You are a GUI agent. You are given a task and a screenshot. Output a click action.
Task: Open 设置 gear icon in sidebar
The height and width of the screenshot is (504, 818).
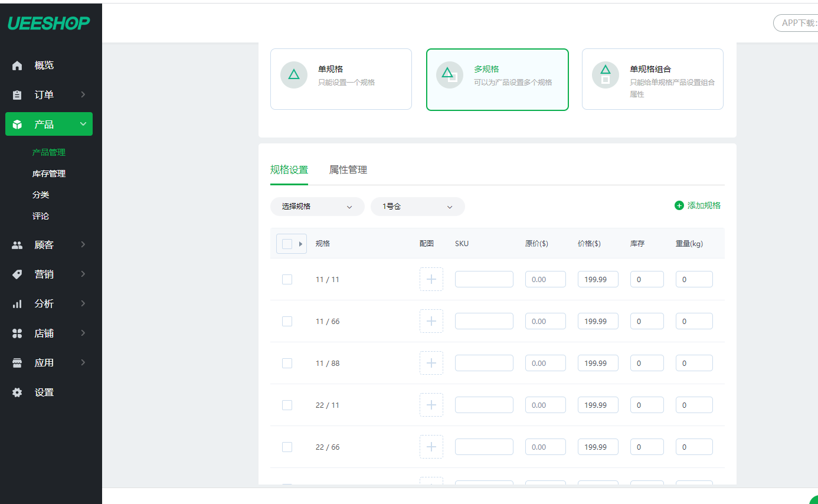coord(17,392)
